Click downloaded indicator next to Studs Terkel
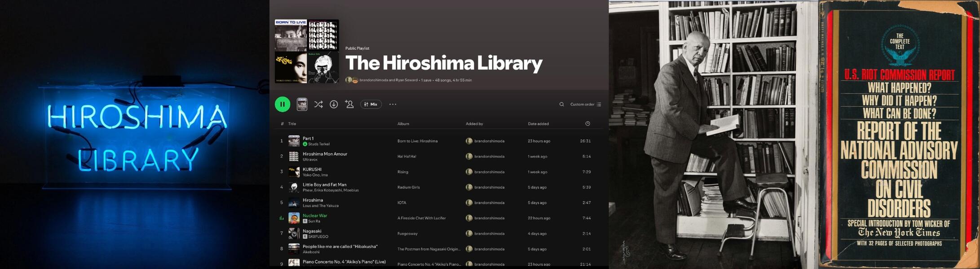Viewport: 980px width, 269px height. [x=305, y=144]
